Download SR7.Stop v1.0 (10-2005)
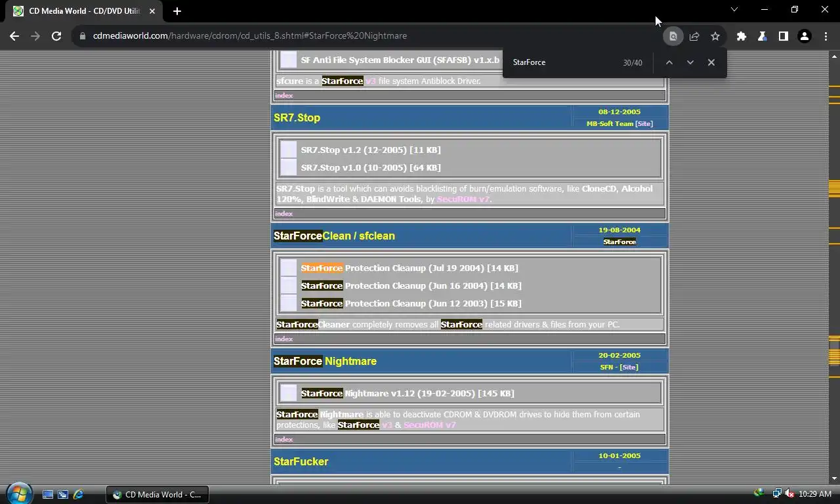840x504 pixels. pyautogui.click(x=371, y=167)
